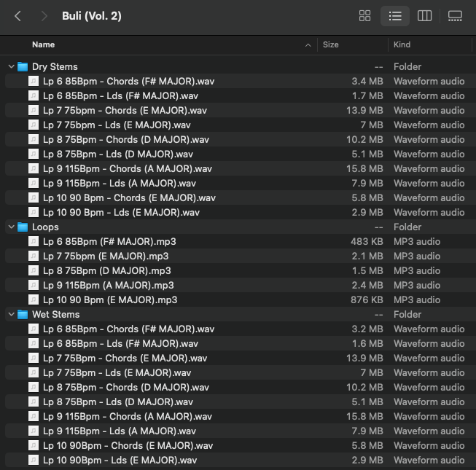
Task: Click the audio icon of Lp 6 85Bpm (F# MAJOR).mp3
Action: (34, 241)
